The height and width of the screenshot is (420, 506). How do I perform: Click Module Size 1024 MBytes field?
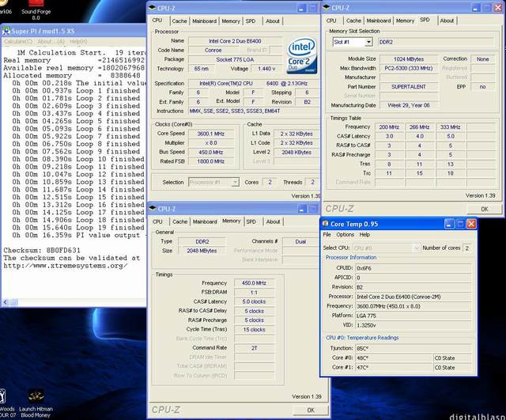point(409,59)
